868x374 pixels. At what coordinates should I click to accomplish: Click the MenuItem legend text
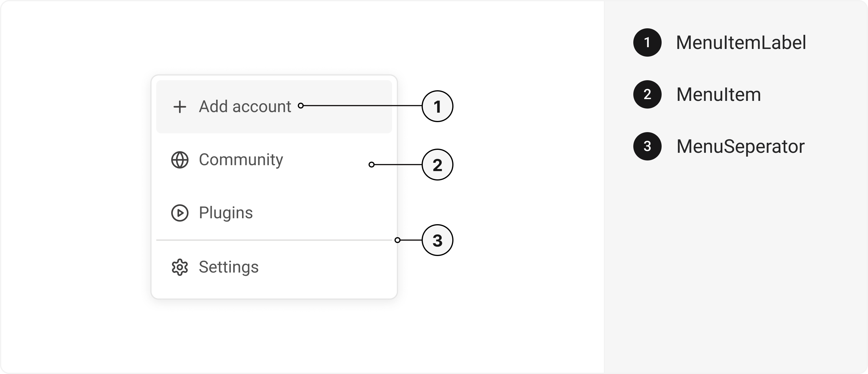click(x=719, y=95)
